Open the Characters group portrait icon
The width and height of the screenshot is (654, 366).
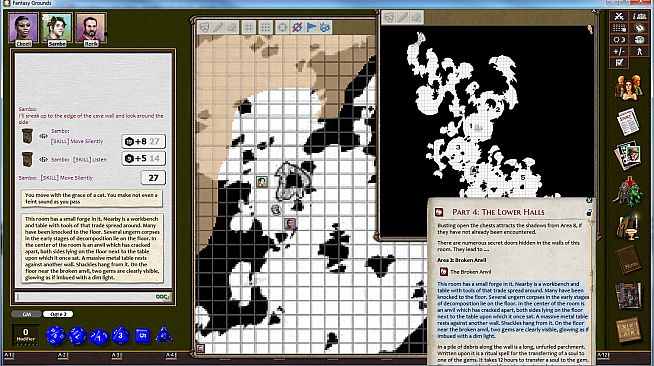pos(629,87)
